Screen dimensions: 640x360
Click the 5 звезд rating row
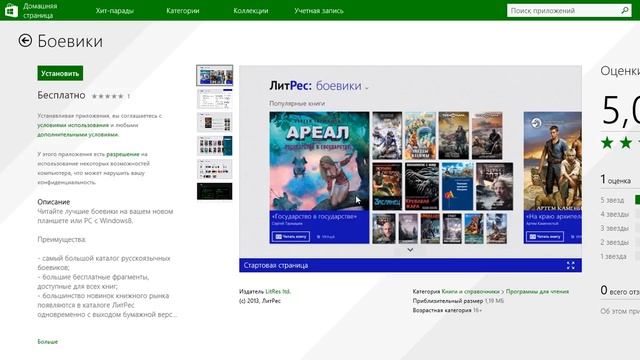[620, 200]
